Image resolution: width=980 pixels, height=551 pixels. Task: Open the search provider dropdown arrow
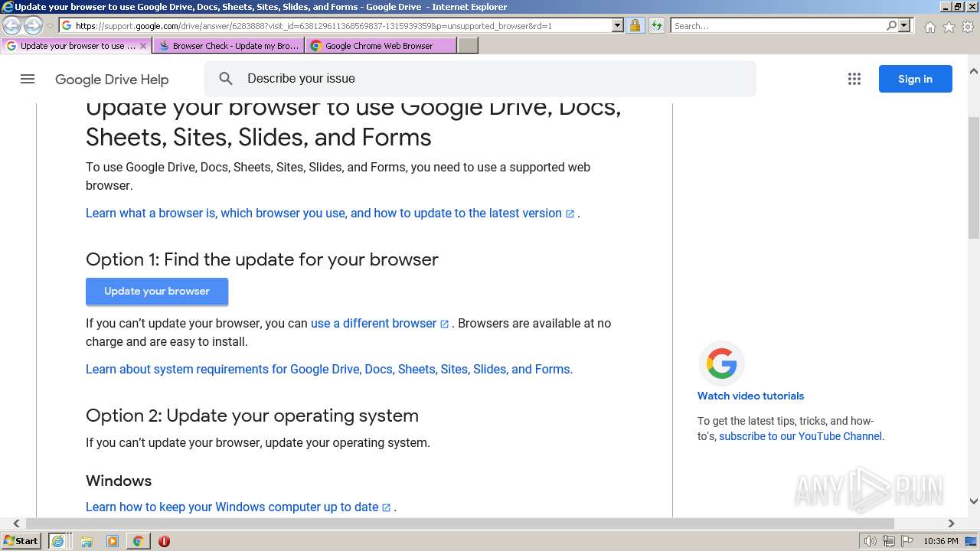[904, 25]
